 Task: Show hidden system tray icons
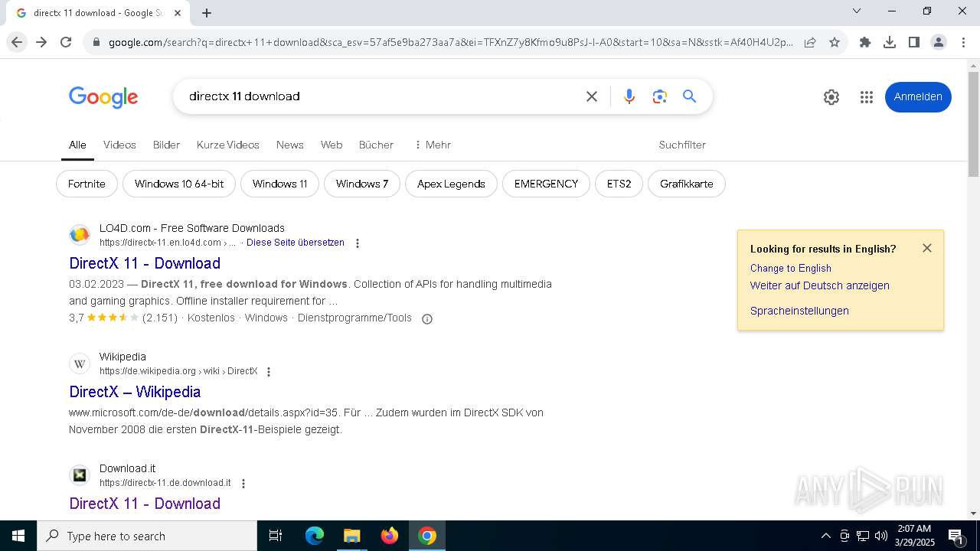[x=826, y=536]
